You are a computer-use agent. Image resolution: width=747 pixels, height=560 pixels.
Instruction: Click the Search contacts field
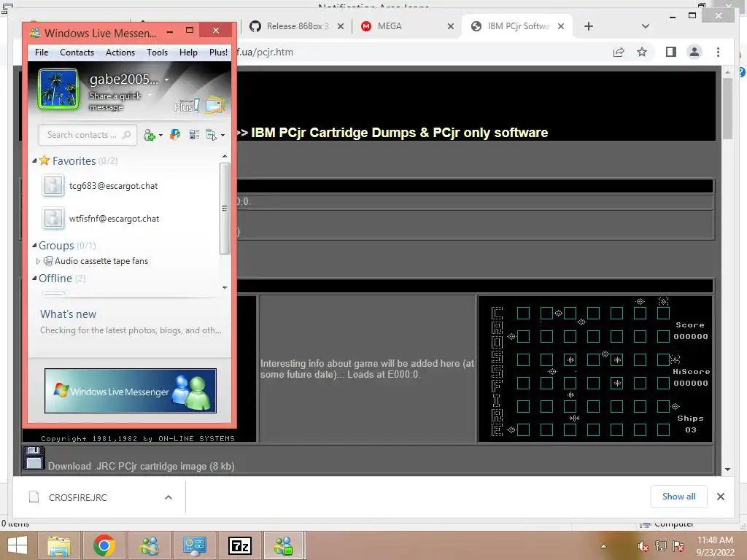coord(88,135)
